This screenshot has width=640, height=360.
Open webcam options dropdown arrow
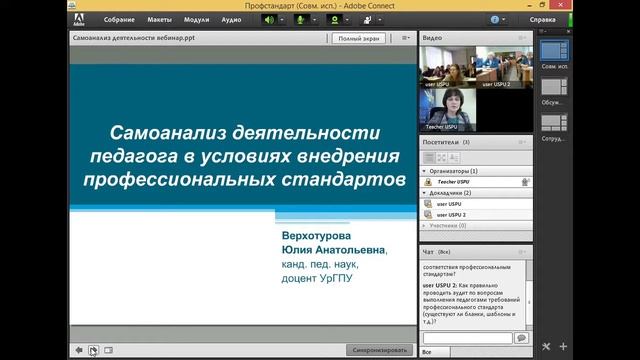click(347, 20)
